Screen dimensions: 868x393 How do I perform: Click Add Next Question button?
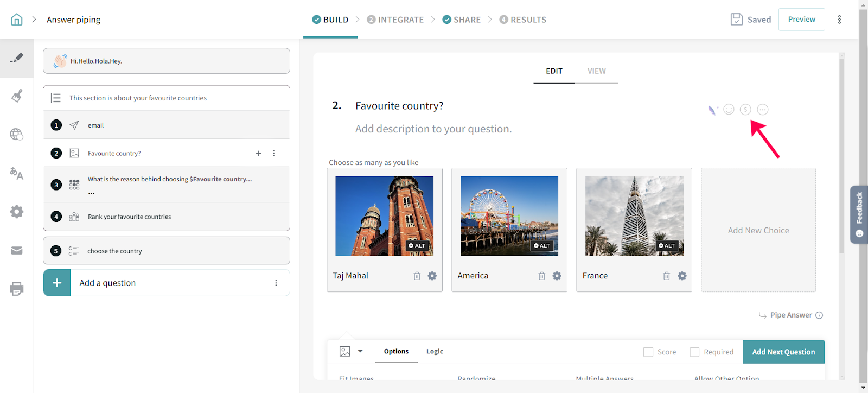pos(783,352)
